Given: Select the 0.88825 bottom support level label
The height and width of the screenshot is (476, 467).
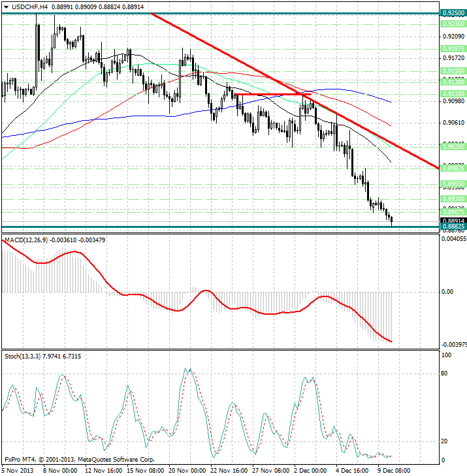Looking at the screenshot, I should 453,227.
